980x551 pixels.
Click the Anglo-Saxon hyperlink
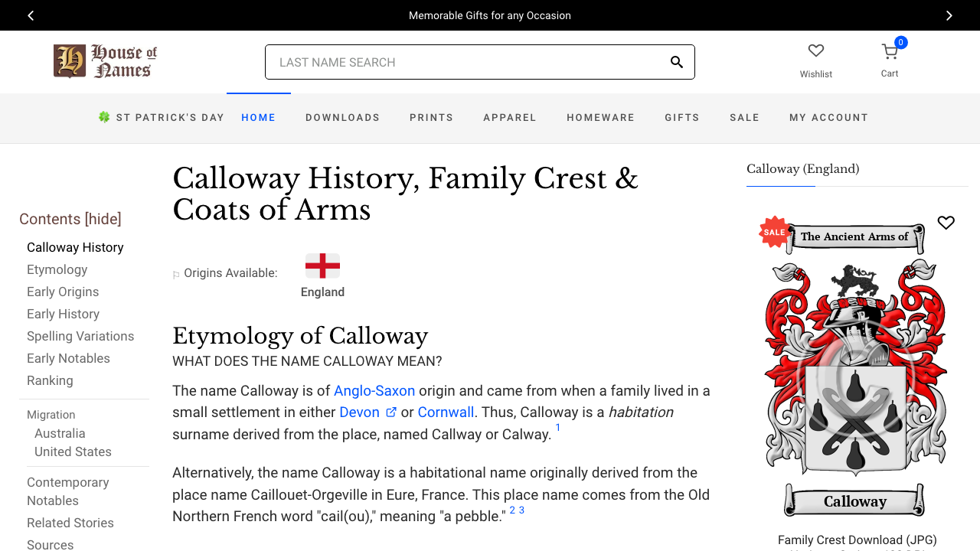click(x=374, y=390)
